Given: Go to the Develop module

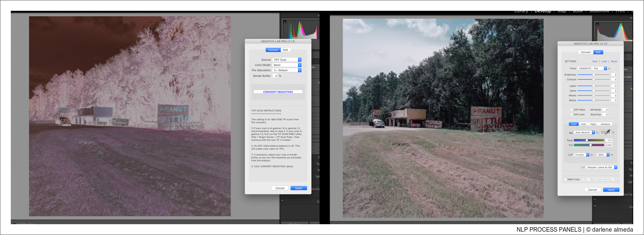Looking at the screenshot, I should pyautogui.click(x=543, y=11).
